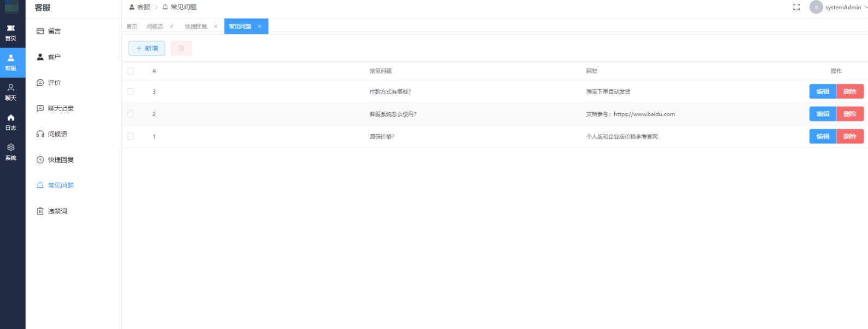
Task: Click the 客服系统怎么使用? question cell
Action: [393, 114]
